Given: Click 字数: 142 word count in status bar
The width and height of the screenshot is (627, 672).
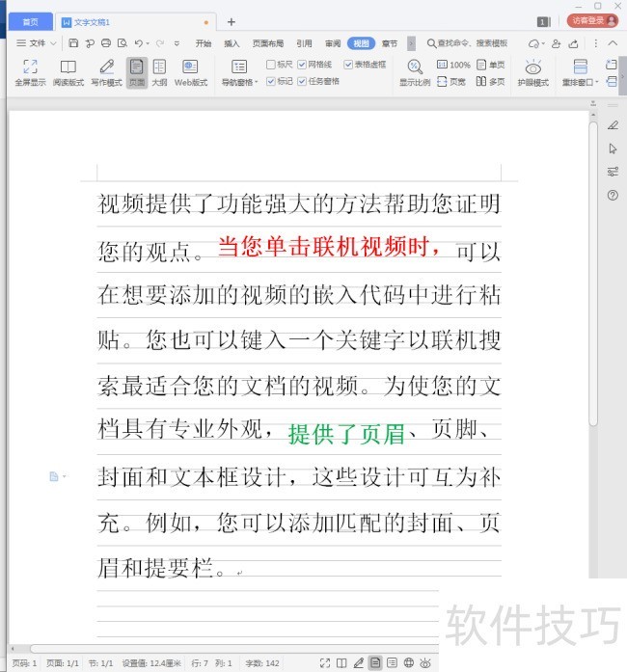Looking at the screenshot, I should (262, 663).
